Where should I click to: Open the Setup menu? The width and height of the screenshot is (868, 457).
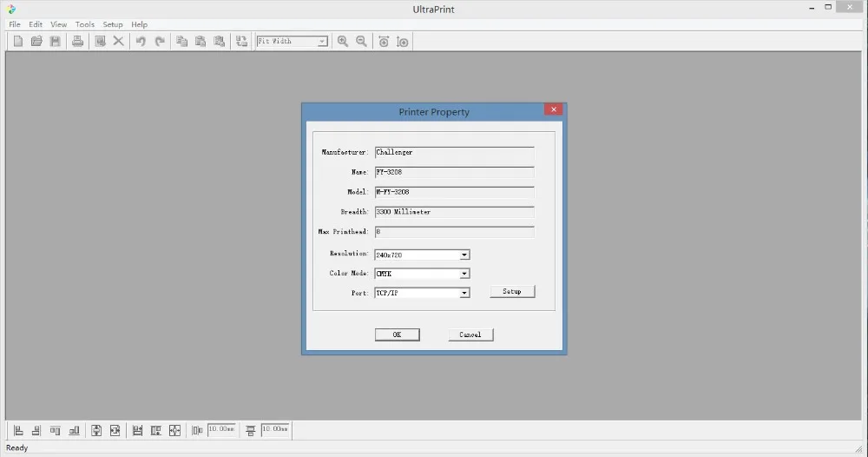[112, 24]
